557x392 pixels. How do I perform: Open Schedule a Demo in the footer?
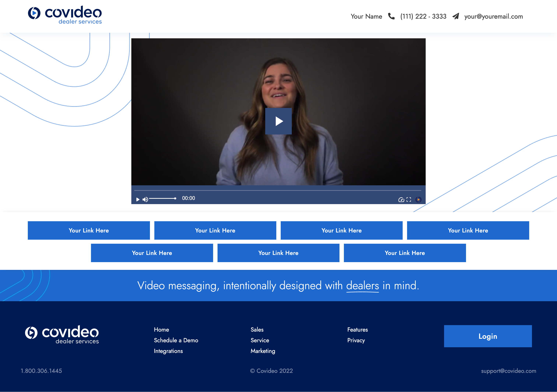click(176, 340)
